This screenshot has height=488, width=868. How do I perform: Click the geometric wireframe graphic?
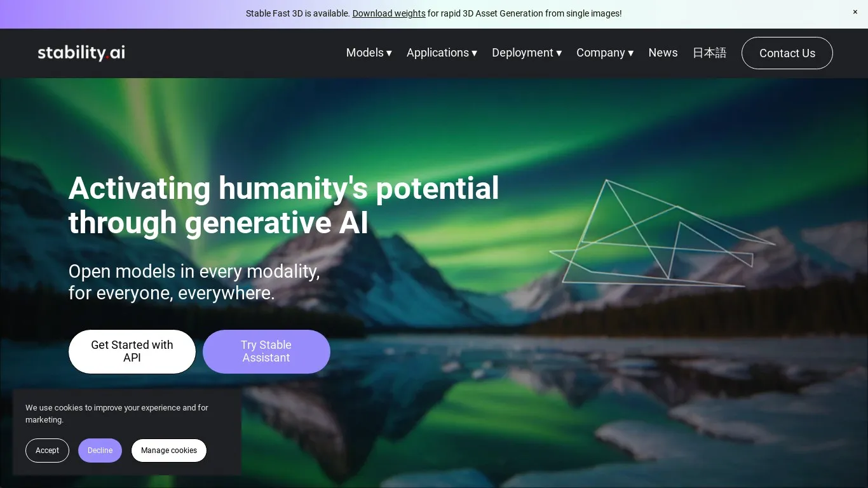(662, 233)
